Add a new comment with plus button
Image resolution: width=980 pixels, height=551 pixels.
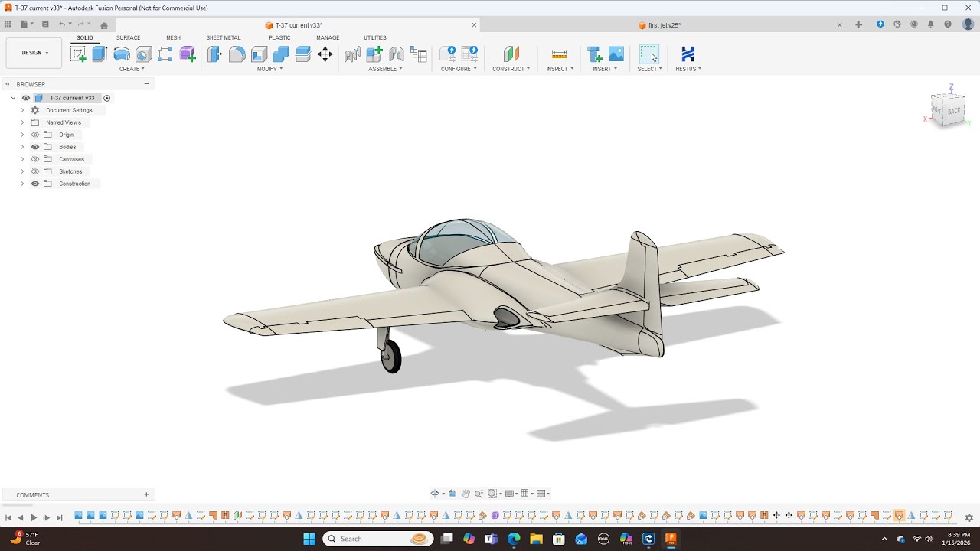[146, 494]
